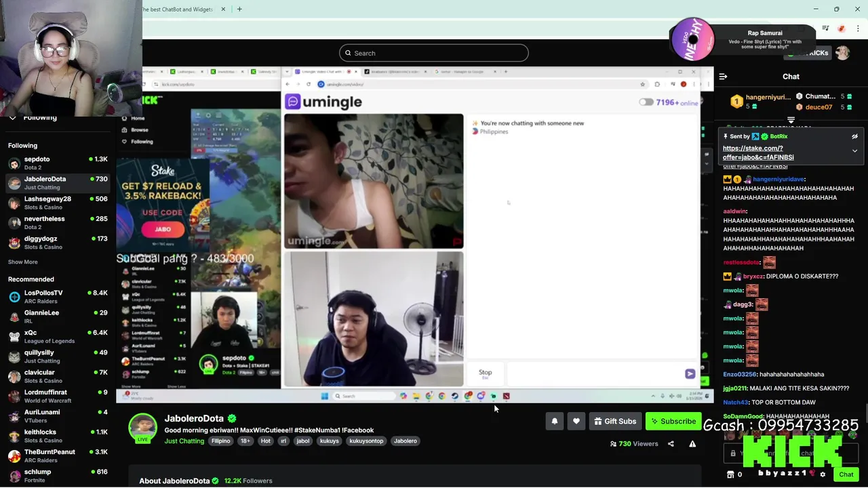The image size is (868, 488).
Task: Open JaboleroDota channel in sidebar list
Action: 58,183
